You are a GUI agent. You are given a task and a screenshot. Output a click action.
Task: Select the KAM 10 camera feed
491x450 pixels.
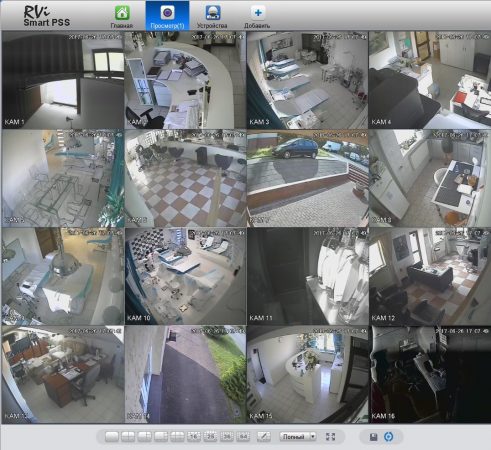(x=185, y=276)
